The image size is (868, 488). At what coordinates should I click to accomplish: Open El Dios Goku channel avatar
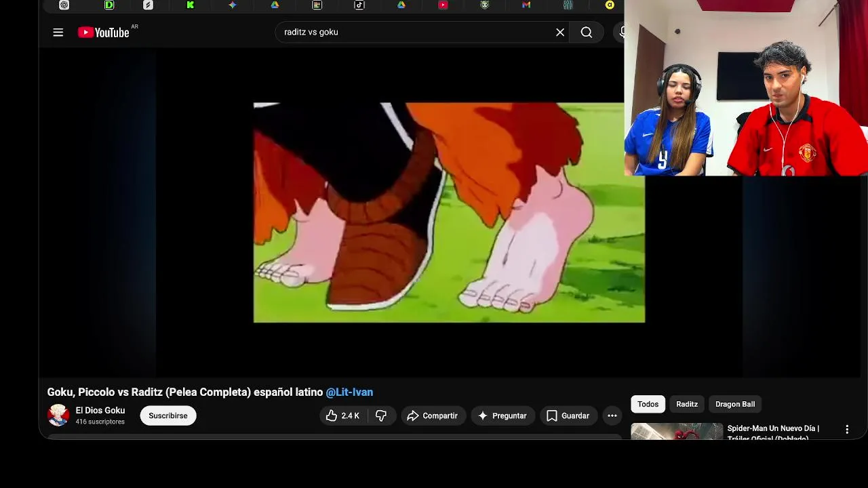pyautogui.click(x=58, y=415)
